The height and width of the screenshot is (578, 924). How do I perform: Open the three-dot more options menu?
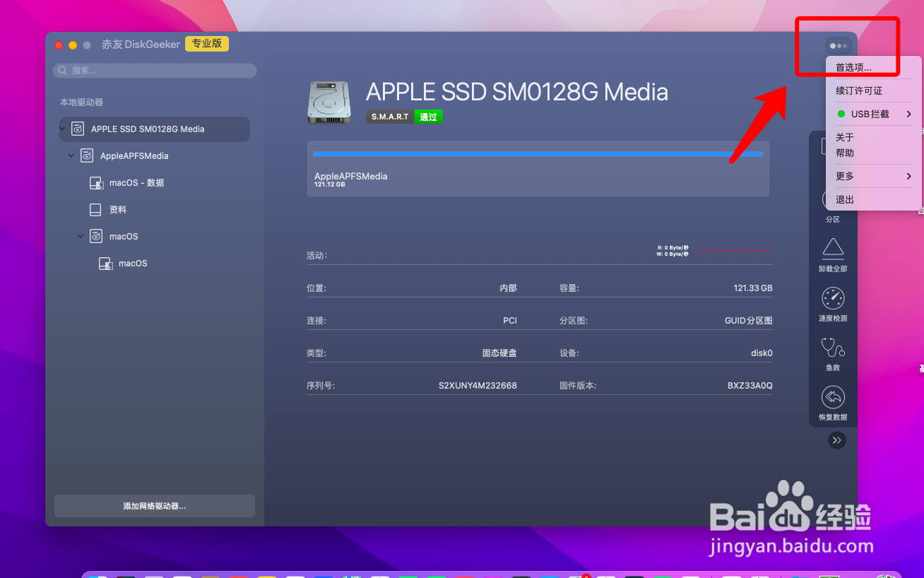(x=839, y=46)
